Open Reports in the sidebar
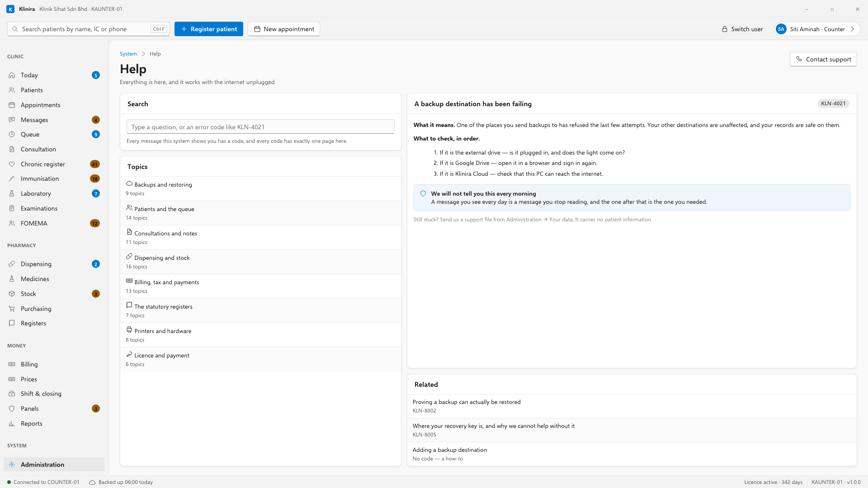Screen dimensions: 868x488 54,423
